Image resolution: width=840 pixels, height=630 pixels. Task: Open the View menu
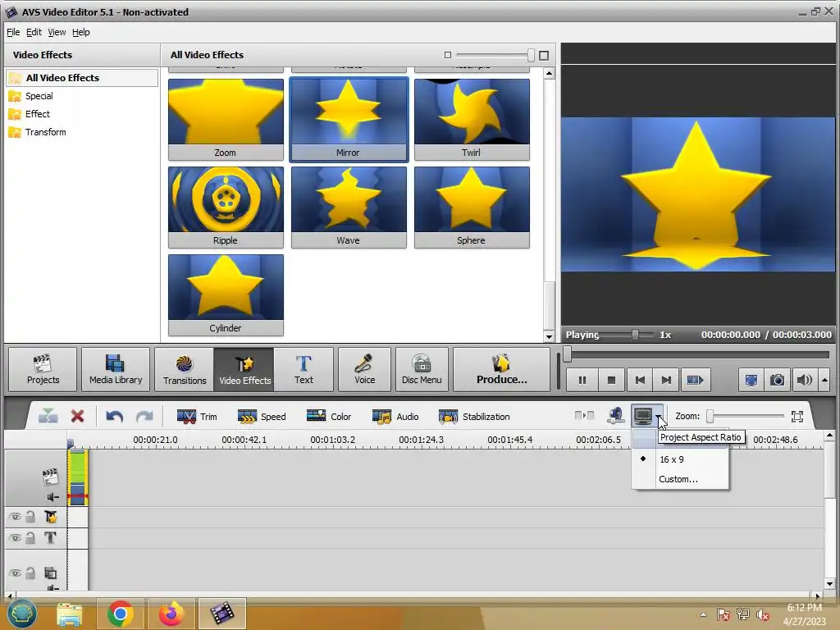[x=57, y=32]
